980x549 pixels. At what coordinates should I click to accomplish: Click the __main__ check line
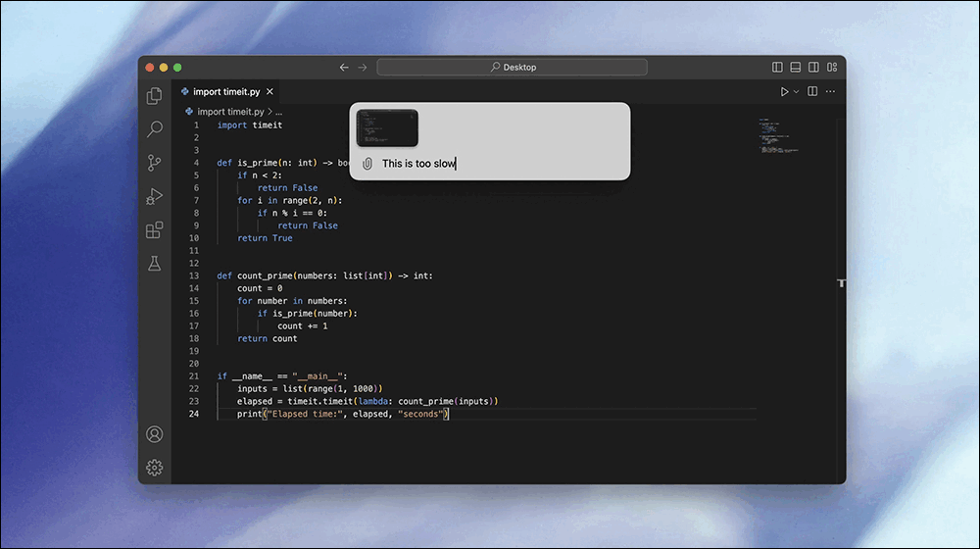tap(282, 376)
